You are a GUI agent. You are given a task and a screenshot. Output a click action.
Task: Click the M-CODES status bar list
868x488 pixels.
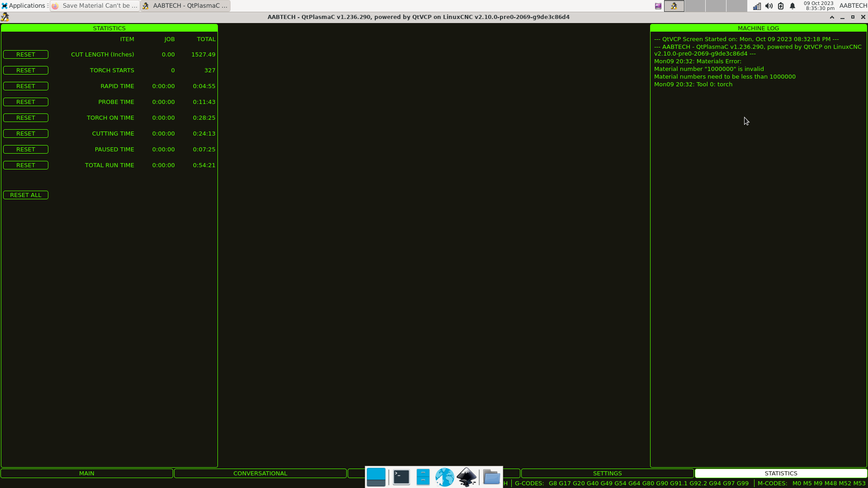point(811,483)
